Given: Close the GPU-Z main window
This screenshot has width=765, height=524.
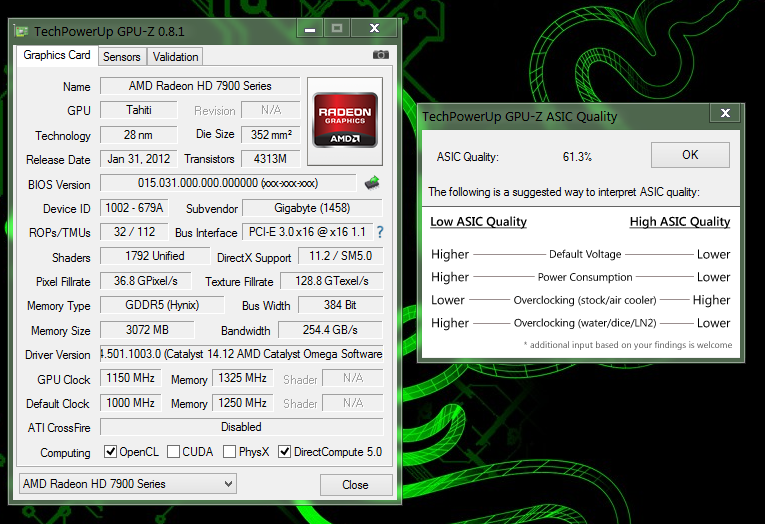Looking at the screenshot, I should (x=374, y=29).
